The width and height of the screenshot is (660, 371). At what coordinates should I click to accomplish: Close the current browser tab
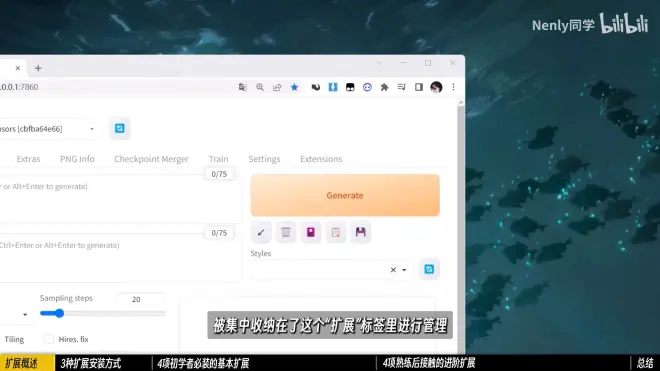tap(18, 68)
